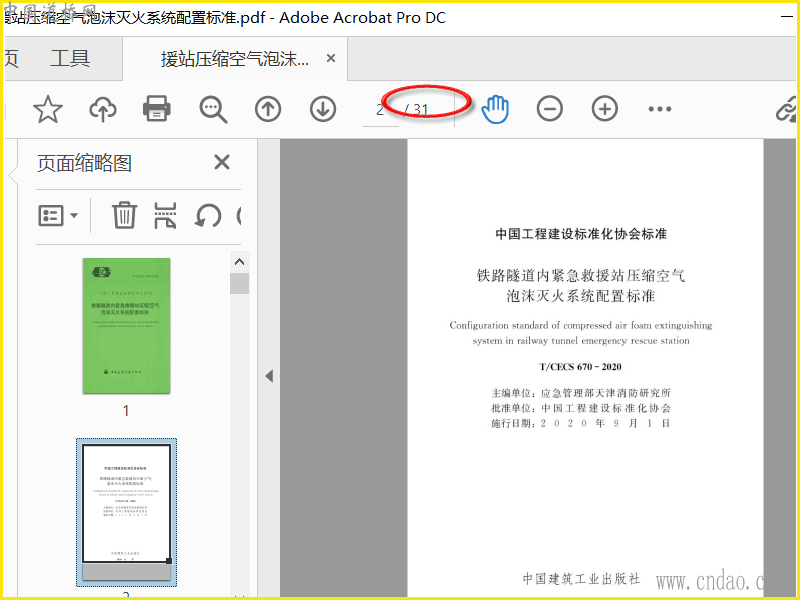Go to the next page

pyautogui.click(x=323, y=109)
